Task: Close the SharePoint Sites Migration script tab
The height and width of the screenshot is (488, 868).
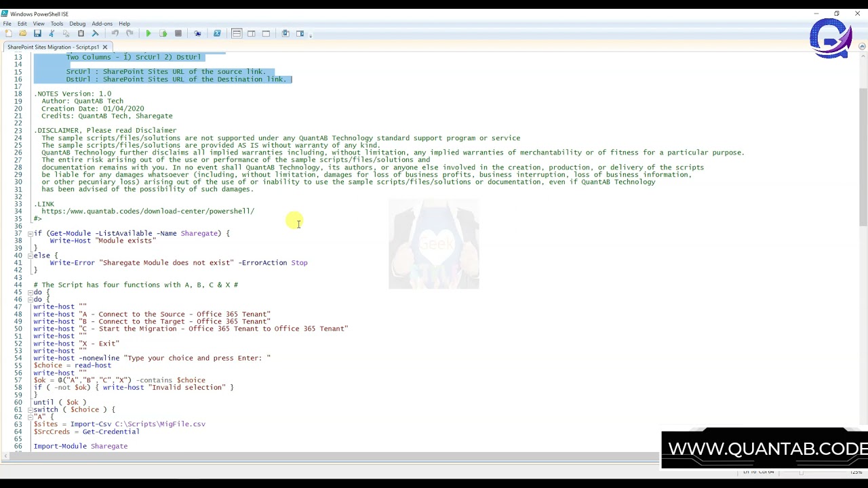Action: click(x=105, y=47)
